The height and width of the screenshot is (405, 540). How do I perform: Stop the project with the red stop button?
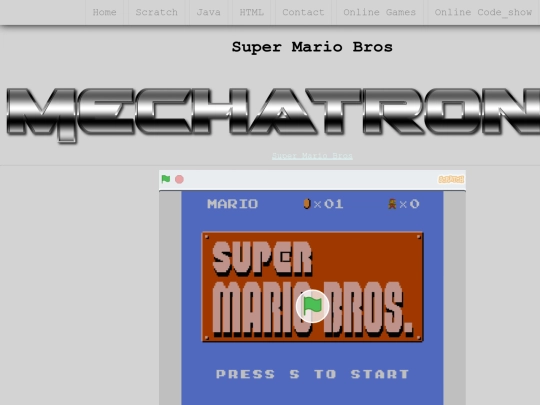179,179
